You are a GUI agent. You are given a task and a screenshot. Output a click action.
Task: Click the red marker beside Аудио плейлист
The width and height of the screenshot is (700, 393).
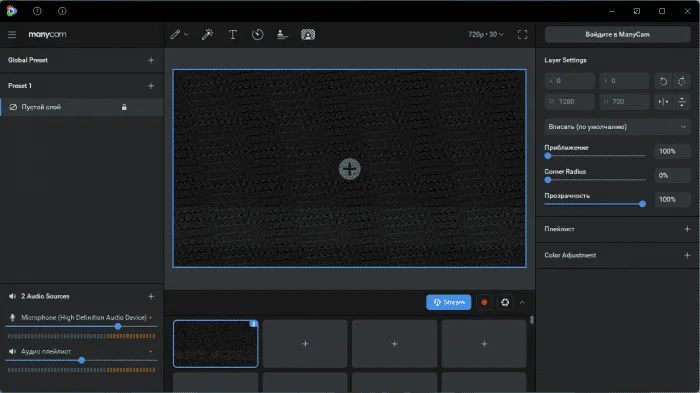[150, 351]
